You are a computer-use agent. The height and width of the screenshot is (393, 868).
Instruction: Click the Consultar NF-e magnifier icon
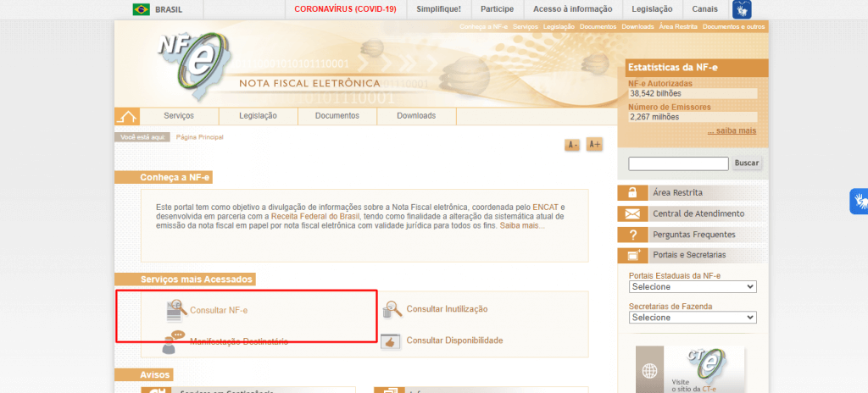(x=177, y=310)
